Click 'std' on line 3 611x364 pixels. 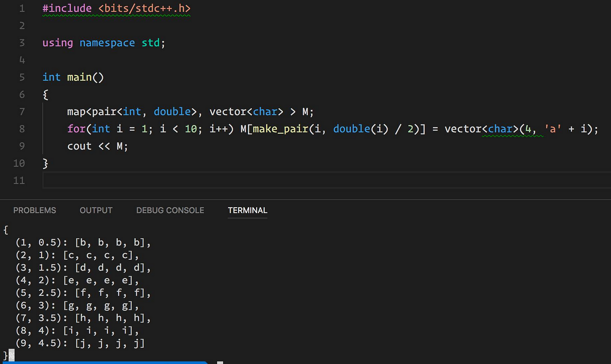[x=151, y=43]
